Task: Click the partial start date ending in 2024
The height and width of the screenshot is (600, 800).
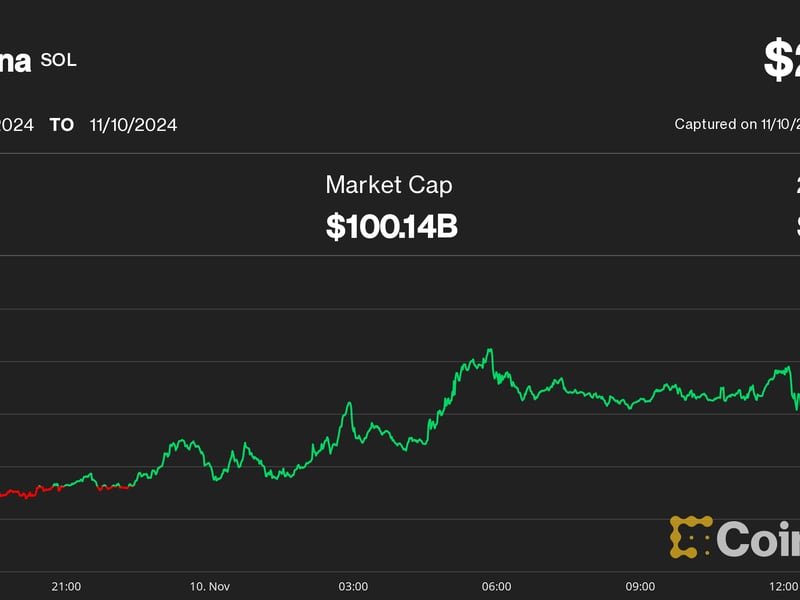Action: 16,125
